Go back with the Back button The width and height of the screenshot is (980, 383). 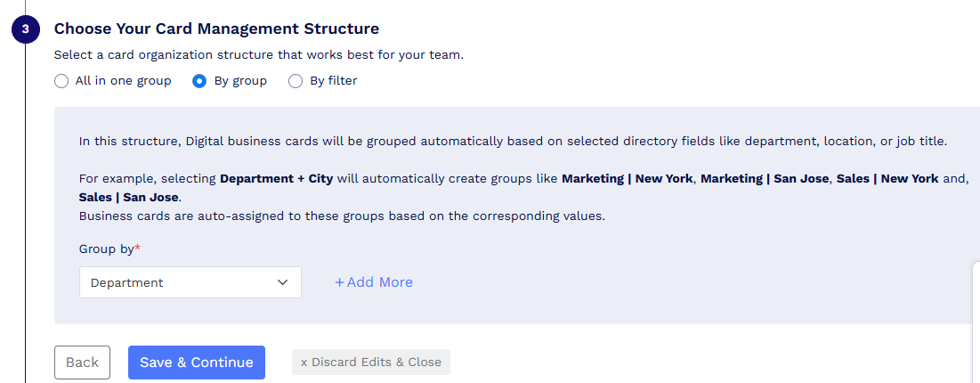click(x=82, y=363)
